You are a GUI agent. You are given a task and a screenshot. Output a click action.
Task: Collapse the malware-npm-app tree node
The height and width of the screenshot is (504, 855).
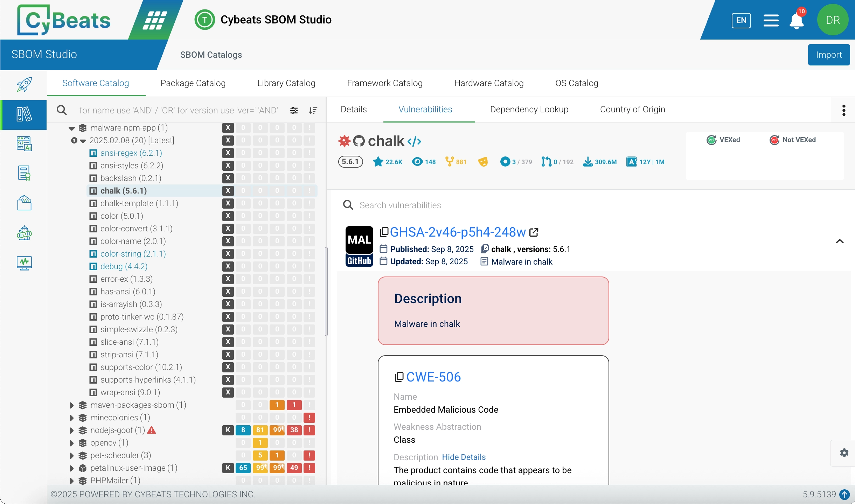(72, 128)
